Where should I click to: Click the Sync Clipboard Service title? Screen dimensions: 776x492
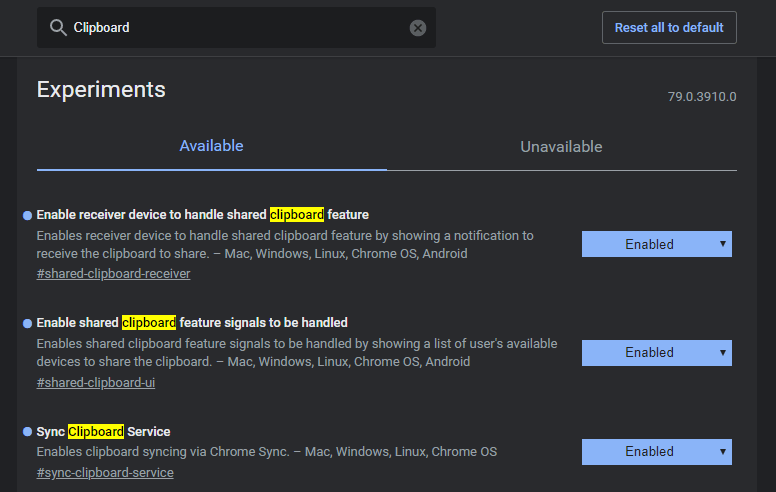coord(103,432)
